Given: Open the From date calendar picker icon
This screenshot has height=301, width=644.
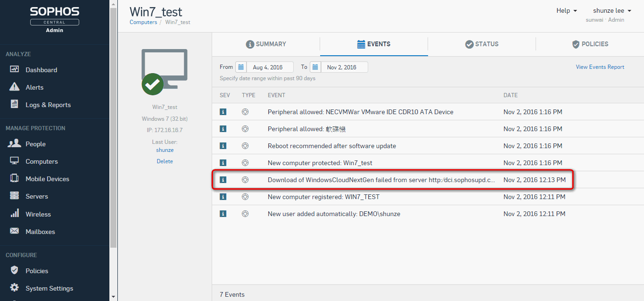Looking at the screenshot, I should pos(241,67).
